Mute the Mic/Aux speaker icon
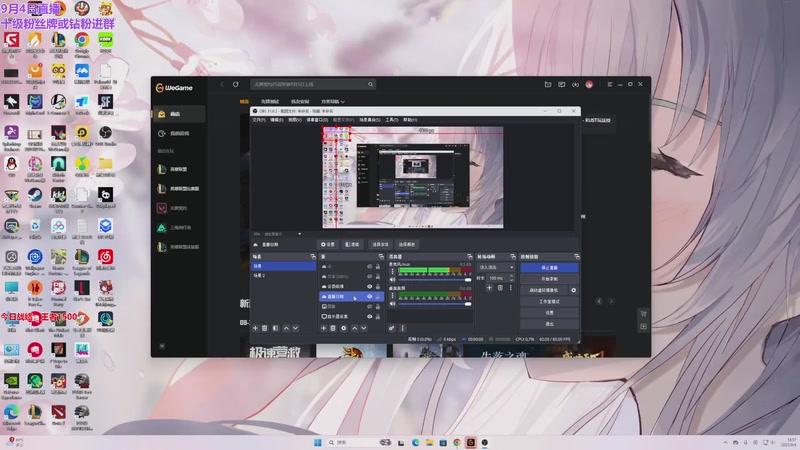Image resolution: width=800 pixels, height=450 pixels. [392, 280]
